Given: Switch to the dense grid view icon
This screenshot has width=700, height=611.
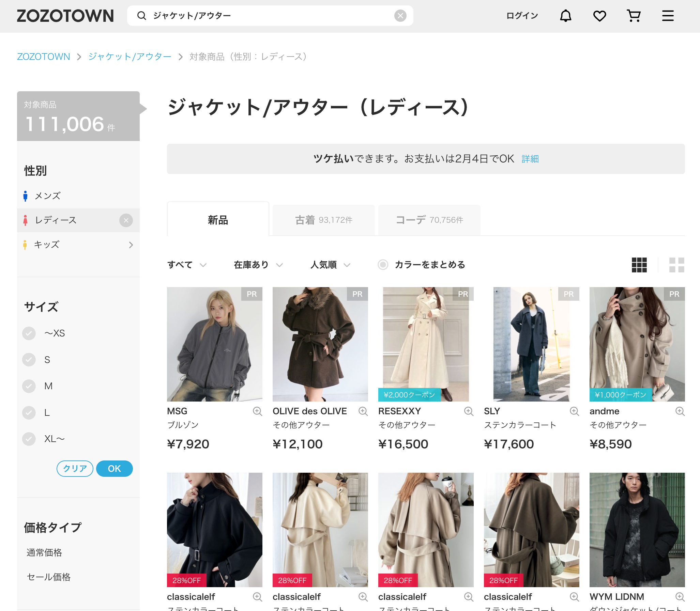Looking at the screenshot, I should tap(639, 265).
